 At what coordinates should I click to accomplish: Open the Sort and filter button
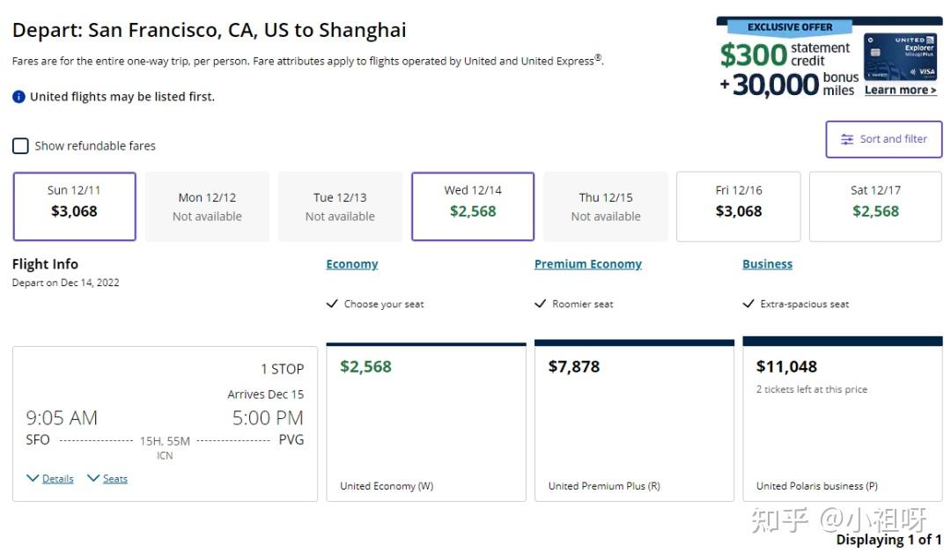pyautogui.click(x=883, y=139)
